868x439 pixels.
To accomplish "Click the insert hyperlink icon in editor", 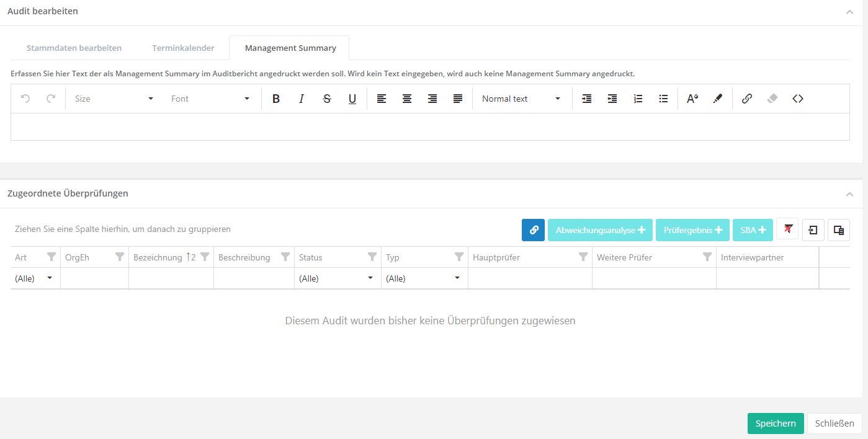I will [x=747, y=99].
